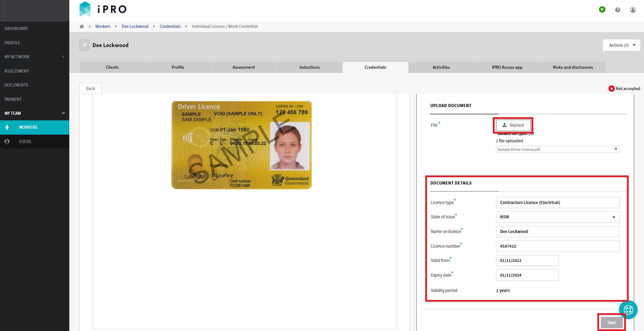Click the Not accepted status indicator
644x331 pixels.
click(x=624, y=89)
